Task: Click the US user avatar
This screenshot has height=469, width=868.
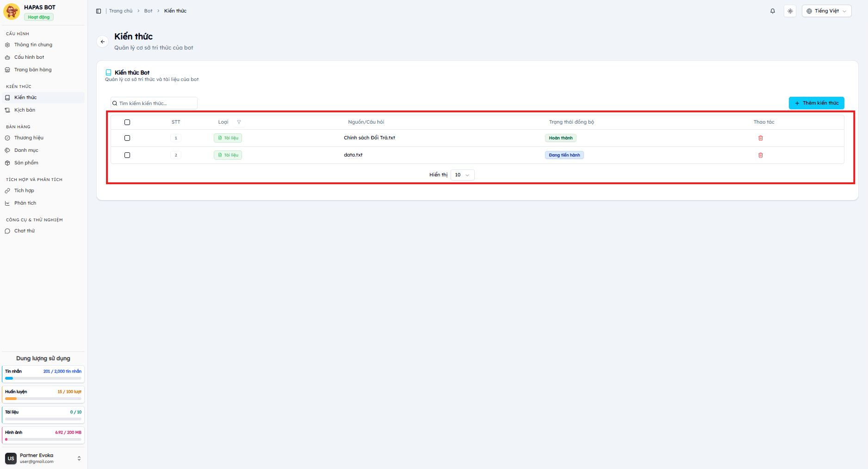Action: click(x=11, y=458)
